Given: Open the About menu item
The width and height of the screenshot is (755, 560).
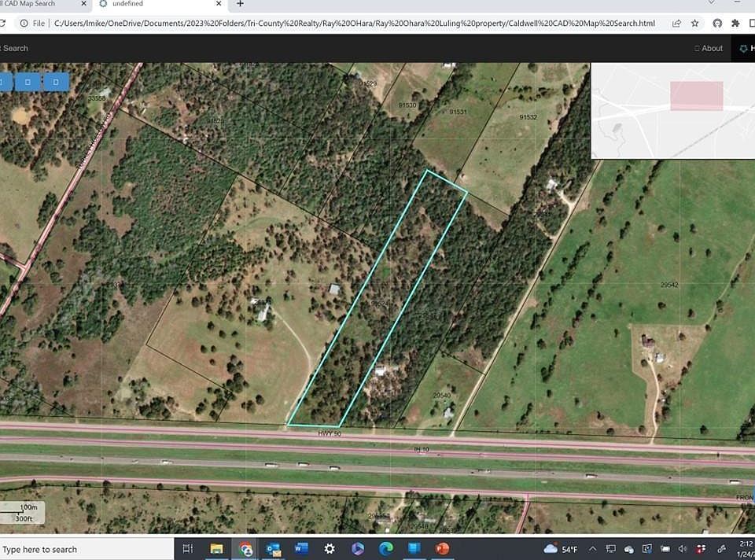Looking at the screenshot, I should click(709, 48).
